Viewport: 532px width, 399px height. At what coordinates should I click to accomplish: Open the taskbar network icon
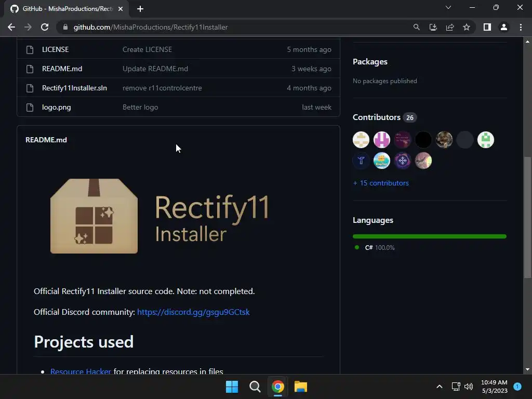click(x=456, y=387)
